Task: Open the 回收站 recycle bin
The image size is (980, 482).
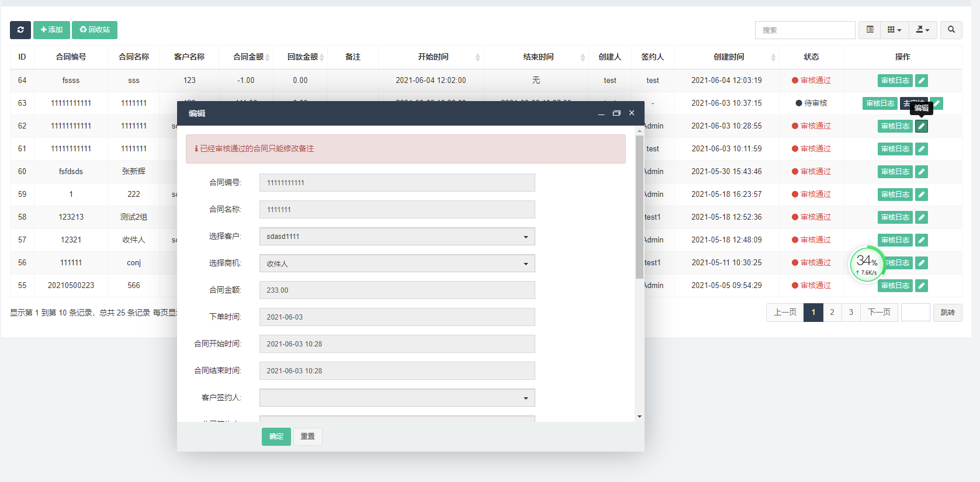Action: pyautogui.click(x=95, y=30)
